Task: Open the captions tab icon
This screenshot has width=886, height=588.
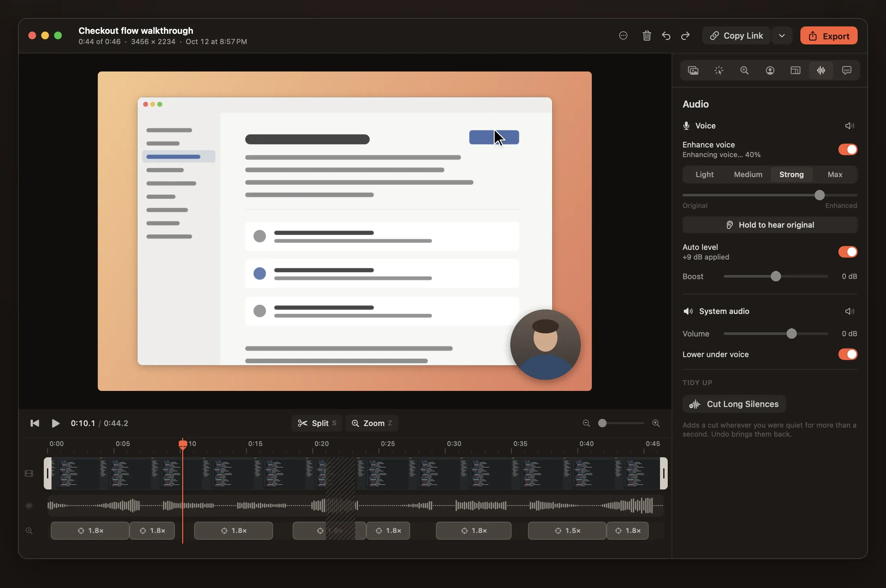Action: (x=847, y=71)
